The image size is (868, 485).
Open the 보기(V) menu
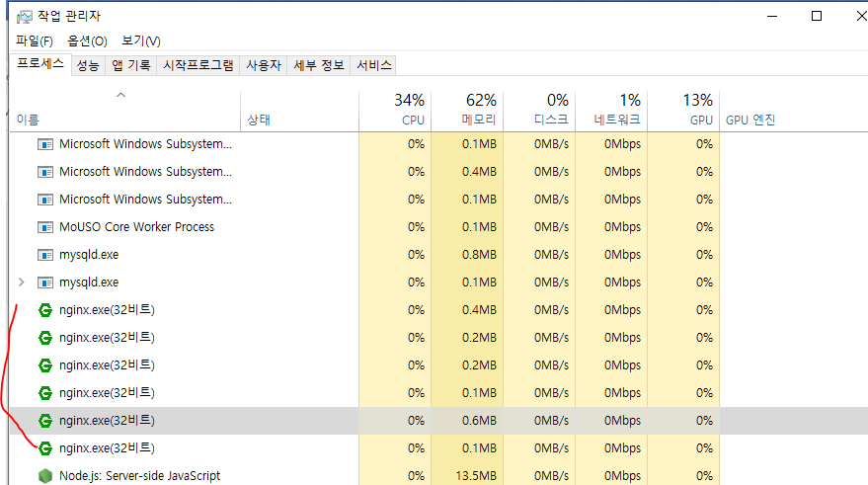(x=140, y=40)
